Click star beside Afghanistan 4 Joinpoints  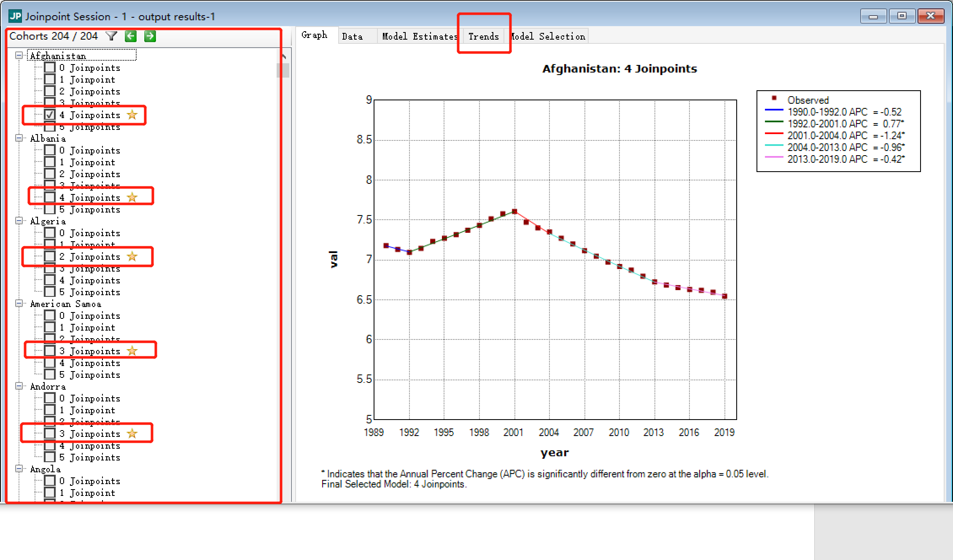(132, 115)
